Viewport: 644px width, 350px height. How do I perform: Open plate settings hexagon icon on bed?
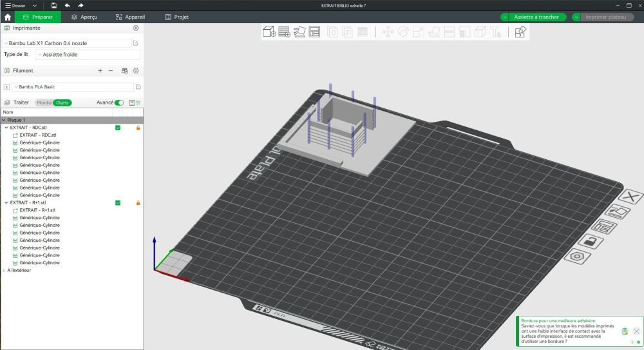pos(578,256)
